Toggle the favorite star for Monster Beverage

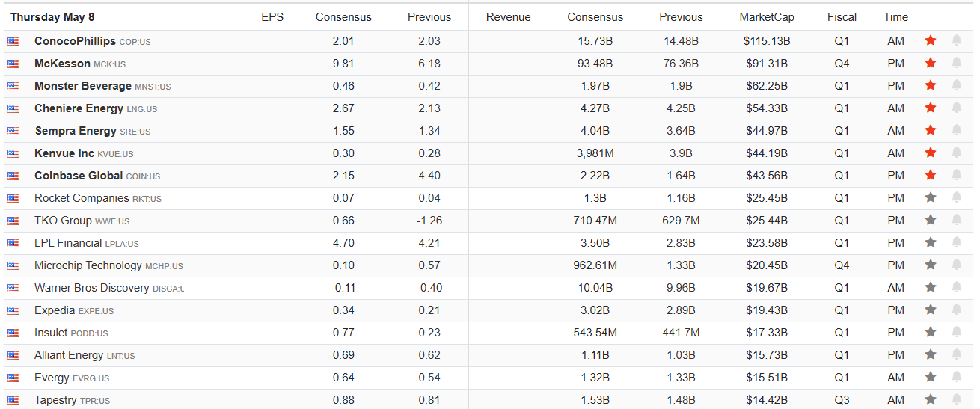[x=931, y=86]
